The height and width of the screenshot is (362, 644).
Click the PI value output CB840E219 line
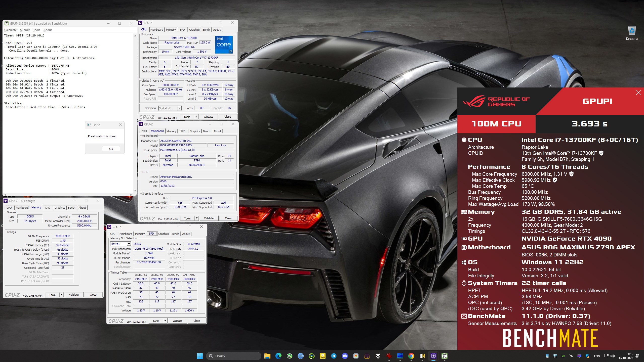(x=45, y=96)
